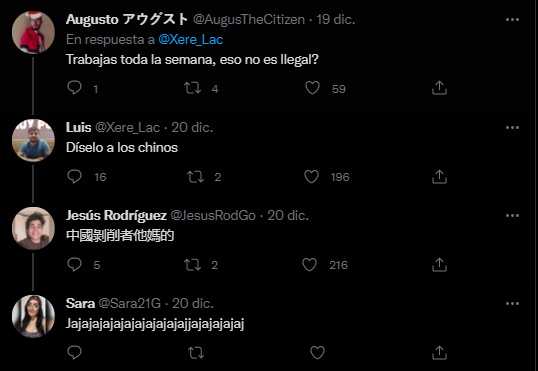Share Sara's tweet
The height and width of the screenshot is (371, 538).
[x=439, y=352]
